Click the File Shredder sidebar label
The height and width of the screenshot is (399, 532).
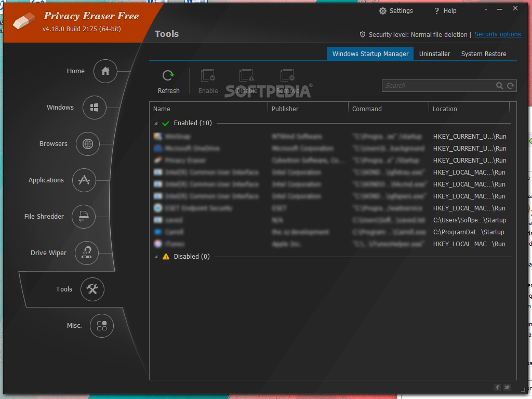[x=44, y=217]
